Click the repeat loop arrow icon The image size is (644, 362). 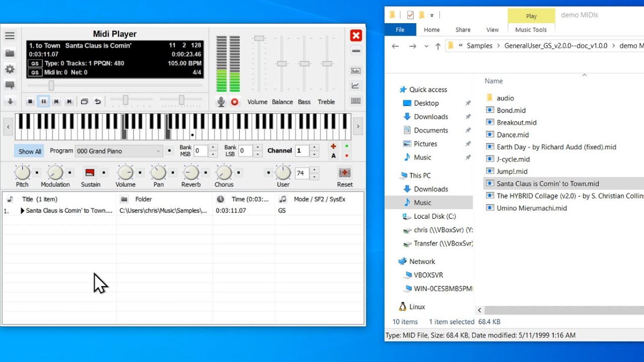[98, 102]
